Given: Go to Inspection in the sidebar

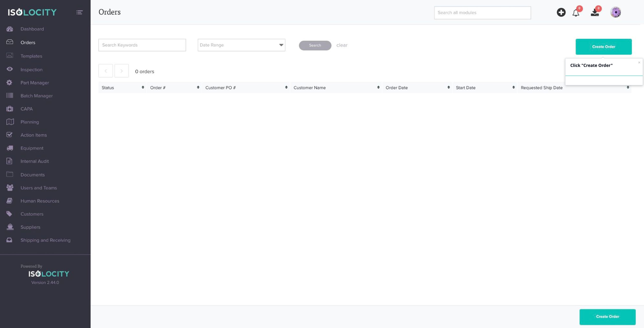Looking at the screenshot, I should pos(31,70).
